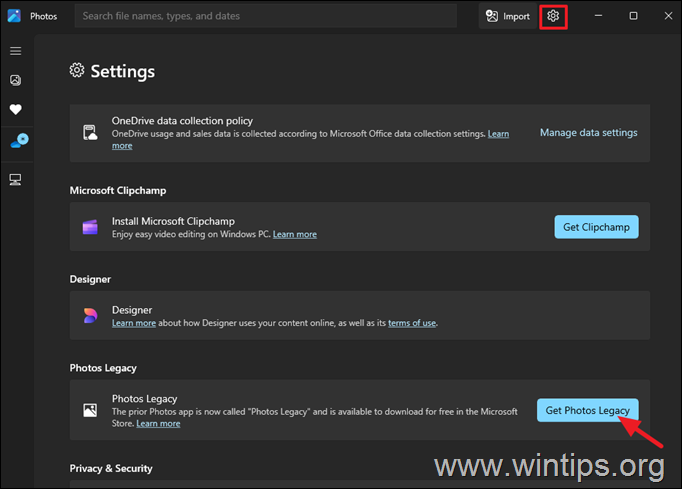Click the Photos Legacy picture icon
682x489 pixels.
point(90,410)
